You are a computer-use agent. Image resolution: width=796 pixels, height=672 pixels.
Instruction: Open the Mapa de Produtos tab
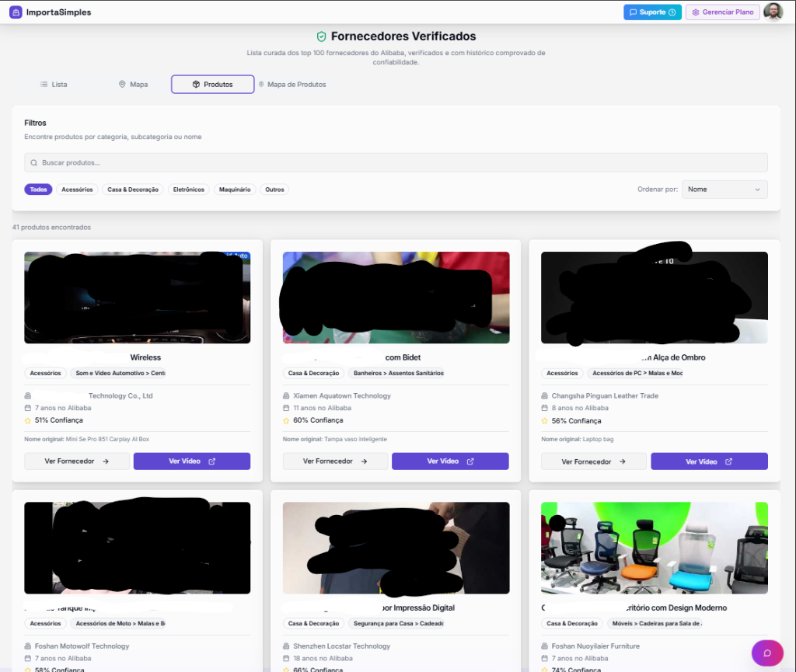[292, 84]
